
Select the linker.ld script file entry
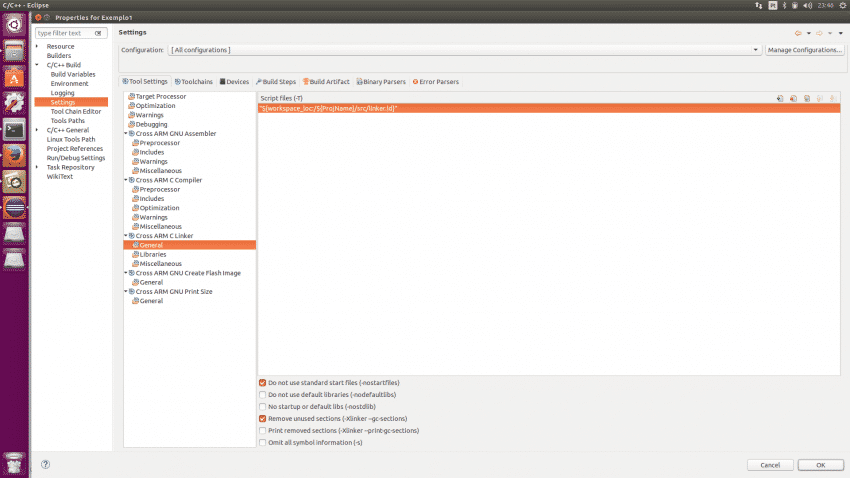pos(549,108)
